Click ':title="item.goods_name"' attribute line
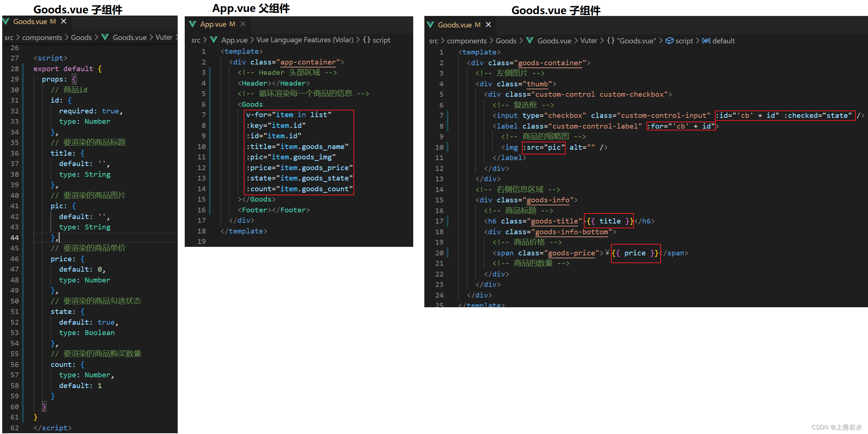868x434 pixels. point(297,146)
